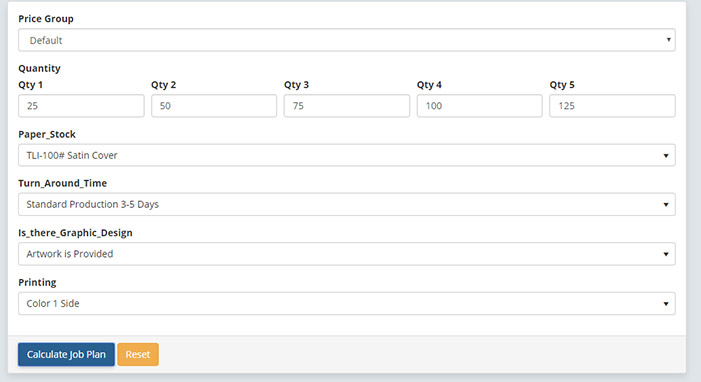Select the Qty 5 input showing 125
701x382 pixels.
coord(612,106)
